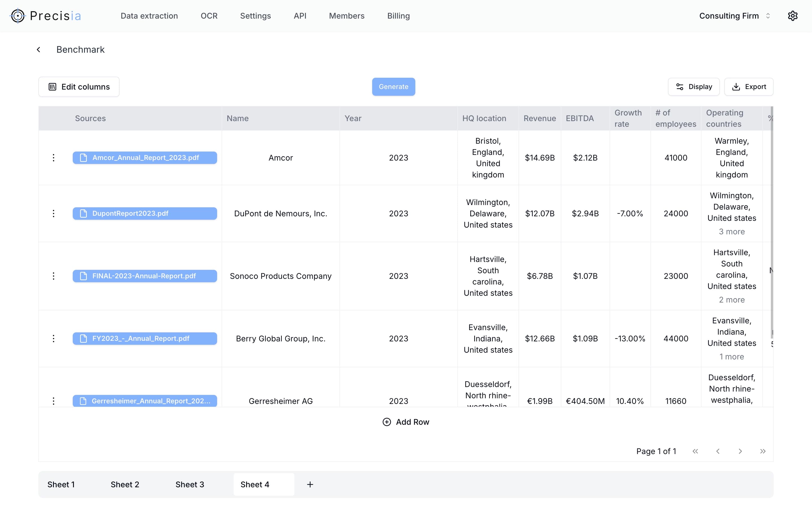Click the plus icon beside Add Row

pos(387,421)
